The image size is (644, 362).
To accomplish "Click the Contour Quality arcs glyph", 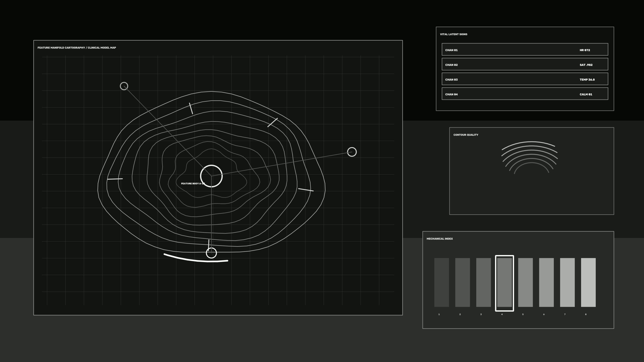I will [530, 158].
